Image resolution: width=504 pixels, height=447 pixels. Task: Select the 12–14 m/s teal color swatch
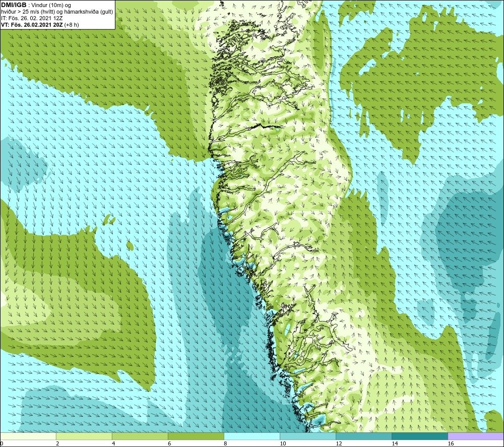click(364, 436)
